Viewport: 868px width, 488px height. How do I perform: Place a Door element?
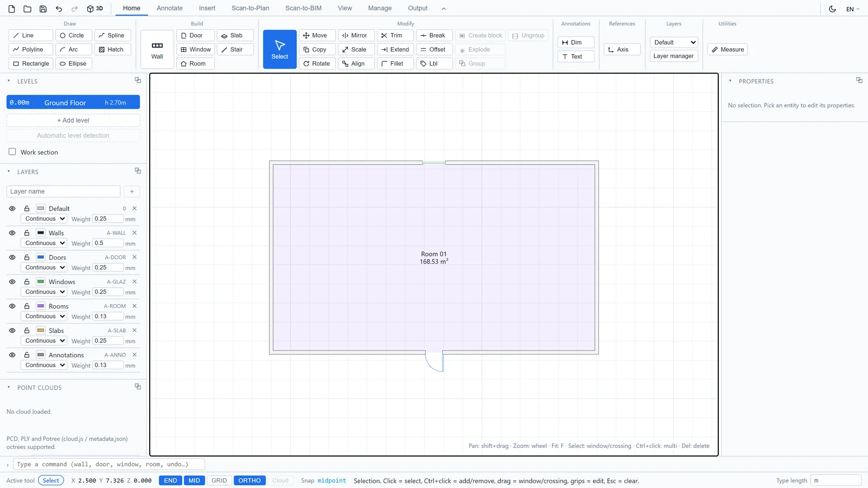(x=195, y=35)
